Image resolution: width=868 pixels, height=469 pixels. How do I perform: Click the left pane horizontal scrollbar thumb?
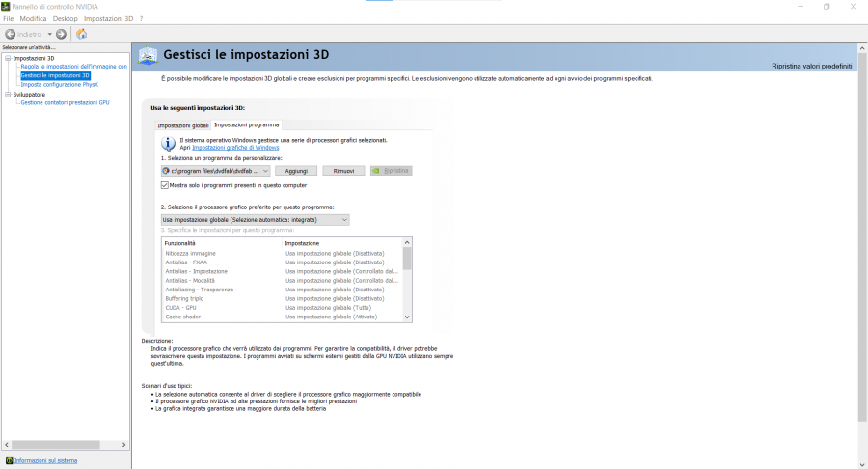point(55,445)
